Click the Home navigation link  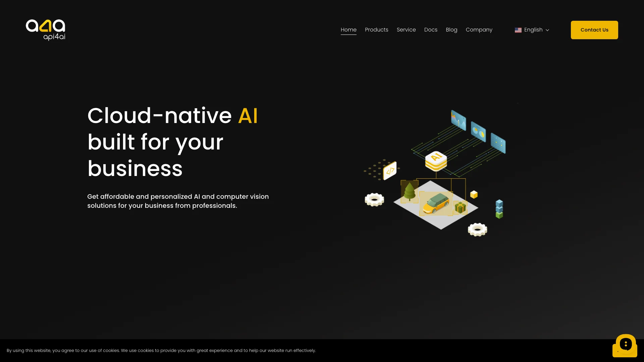coord(348,29)
